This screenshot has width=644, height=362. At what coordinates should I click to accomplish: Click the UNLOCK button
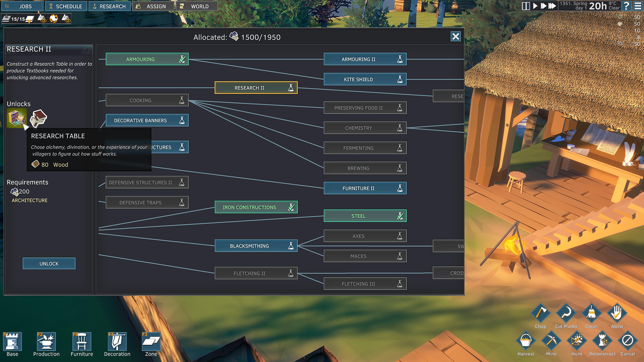click(x=48, y=263)
